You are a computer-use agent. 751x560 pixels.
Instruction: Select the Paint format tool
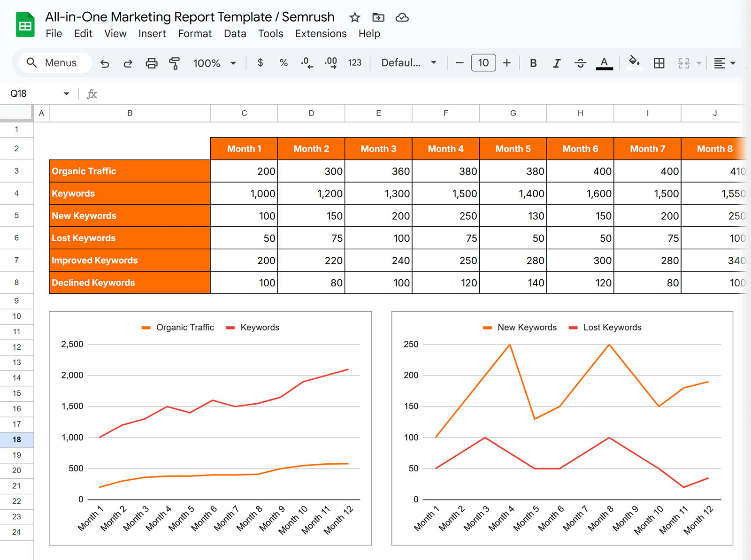[174, 62]
